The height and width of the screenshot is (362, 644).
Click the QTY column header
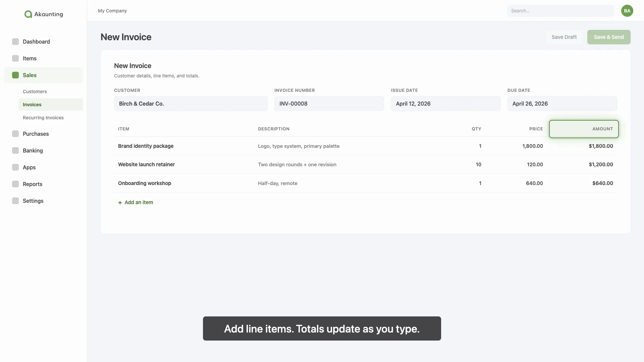(477, 129)
